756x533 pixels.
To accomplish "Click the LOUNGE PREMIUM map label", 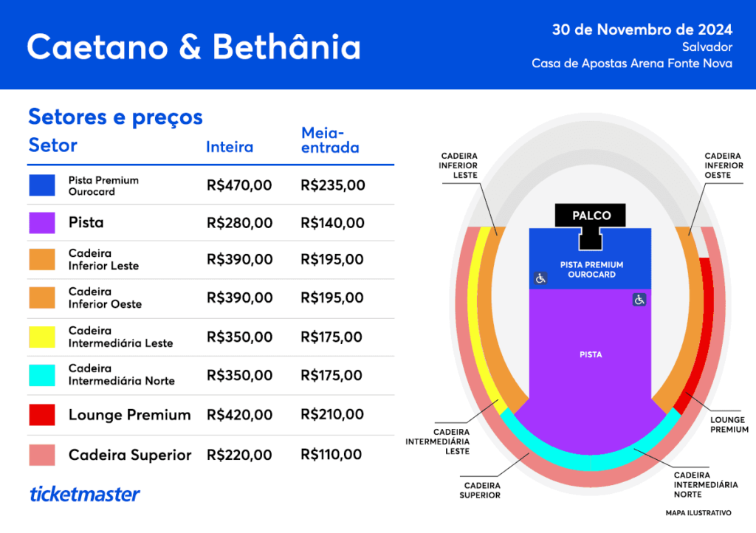I will [729, 424].
